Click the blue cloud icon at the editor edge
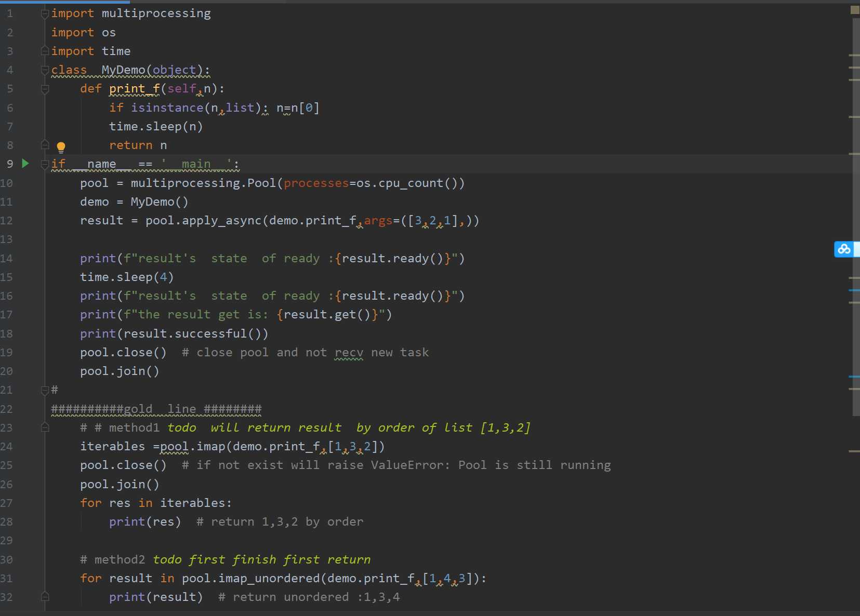This screenshot has width=860, height=616. [844, 249]
